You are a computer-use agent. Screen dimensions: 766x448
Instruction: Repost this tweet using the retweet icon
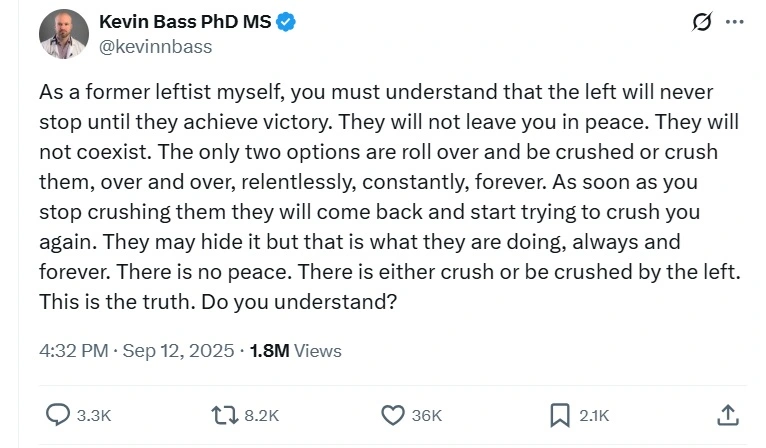[x=225, y=414]
